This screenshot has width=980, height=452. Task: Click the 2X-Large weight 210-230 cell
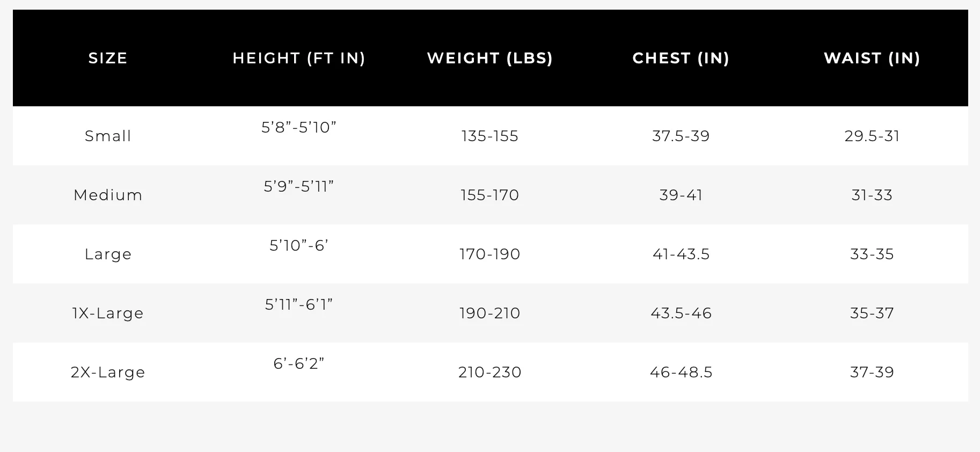490,372
